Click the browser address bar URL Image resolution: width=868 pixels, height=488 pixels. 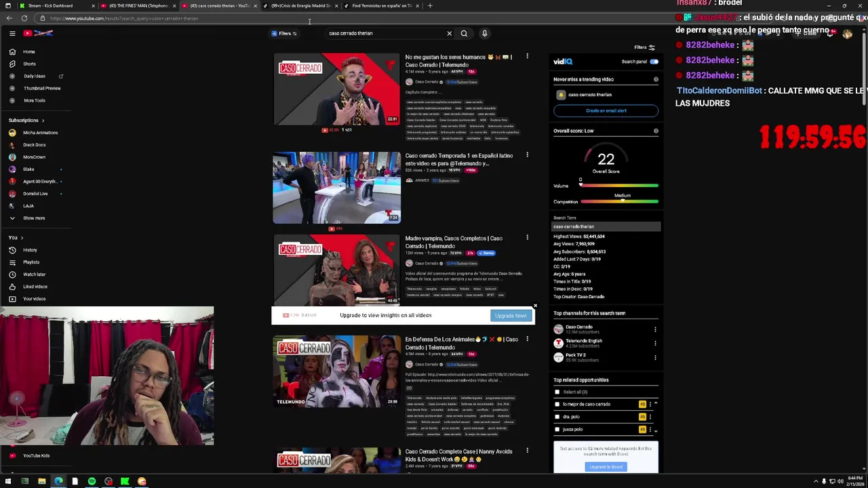pyautogui.click(x=123, y=18)
